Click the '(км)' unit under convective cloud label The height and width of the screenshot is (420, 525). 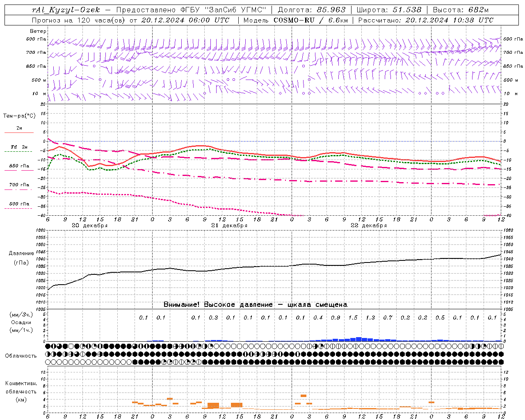click(x=21, y=399)
